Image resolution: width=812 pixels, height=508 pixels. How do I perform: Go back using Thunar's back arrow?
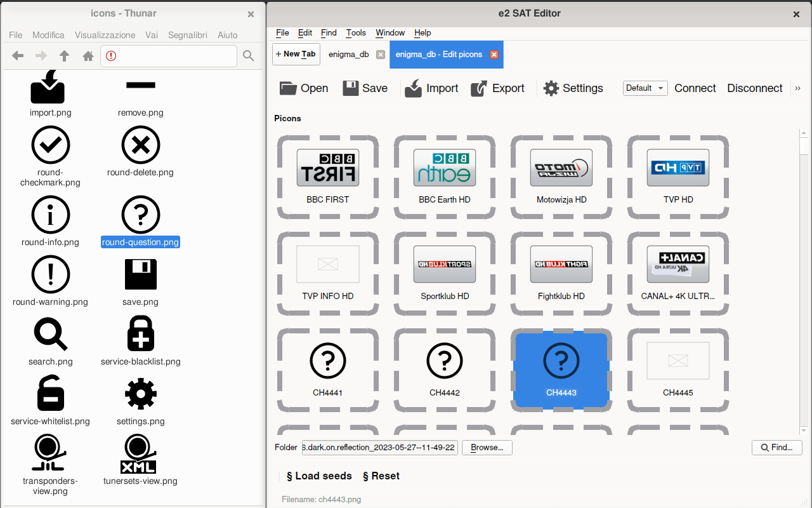[x=17, y=56]
